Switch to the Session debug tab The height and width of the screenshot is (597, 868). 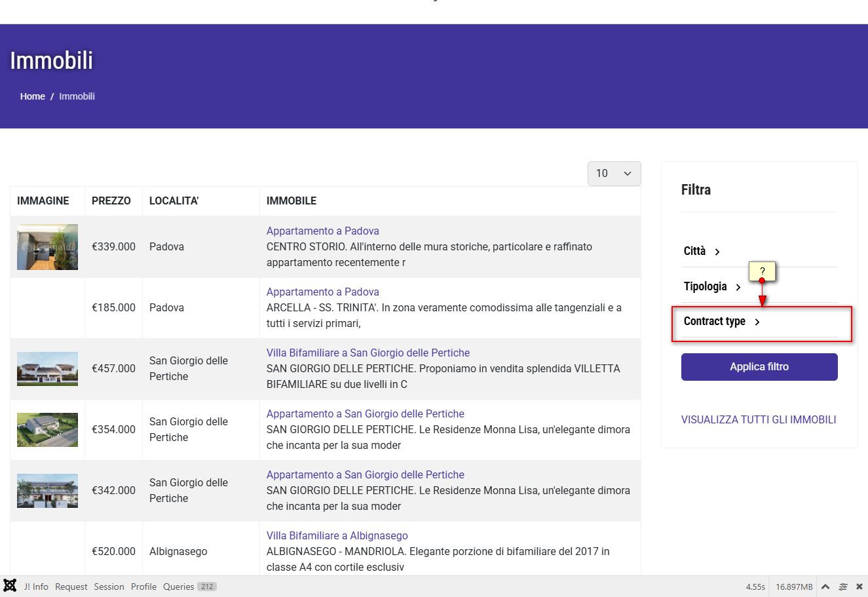point(109,587)
